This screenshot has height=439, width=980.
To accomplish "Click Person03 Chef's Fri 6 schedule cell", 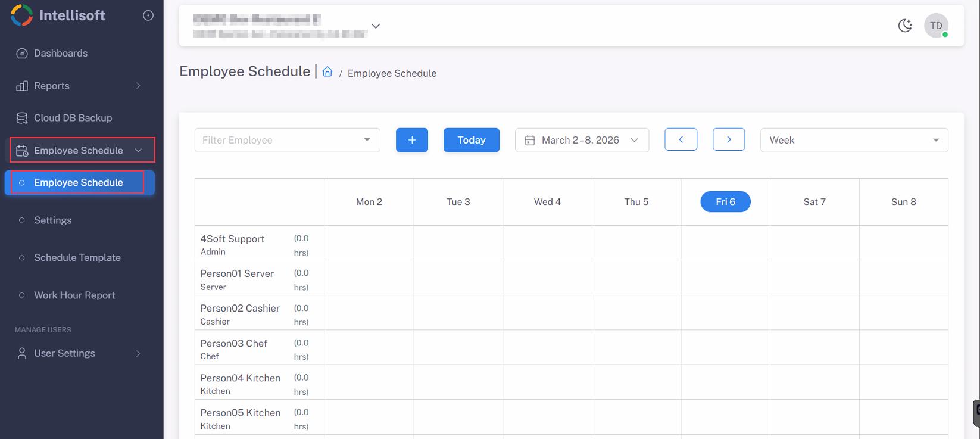I will (725, 347).
